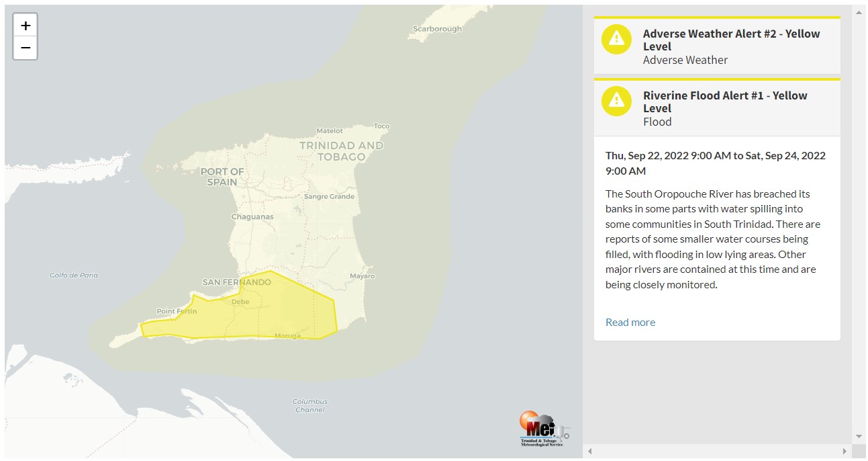Click the horizontal scrollbar right arrow

click(x=845, y=451)
